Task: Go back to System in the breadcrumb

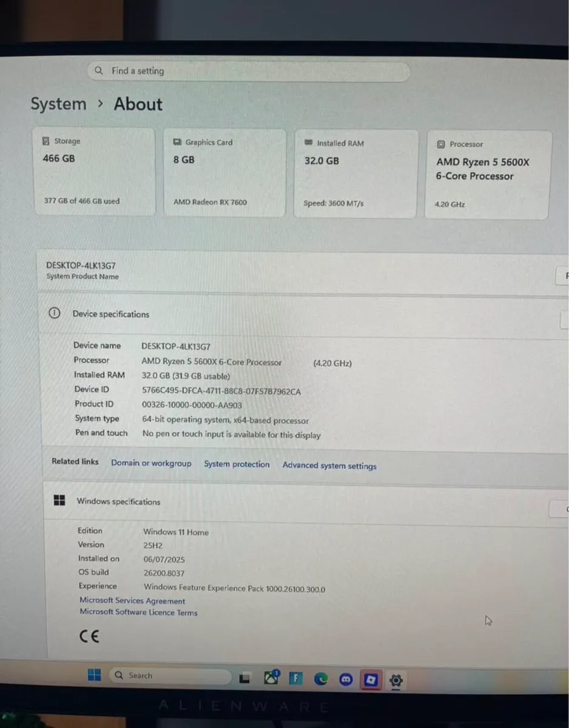Action: (58, 104)
